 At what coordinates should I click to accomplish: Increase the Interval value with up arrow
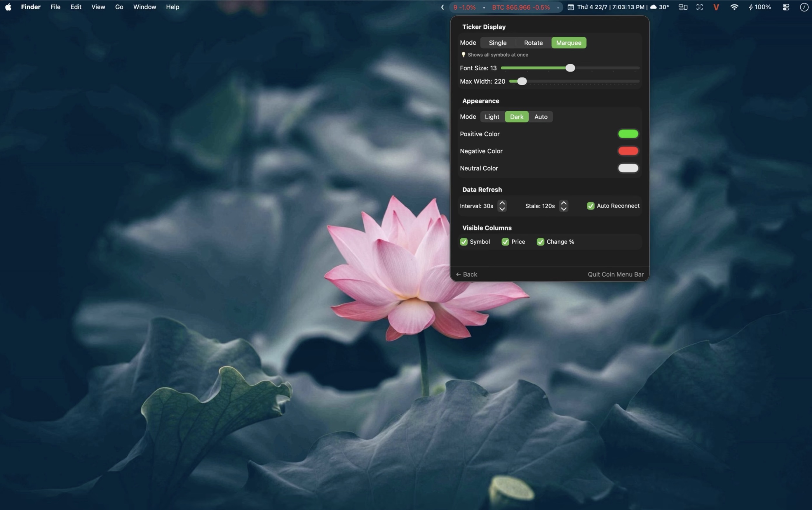pos(502,203)
